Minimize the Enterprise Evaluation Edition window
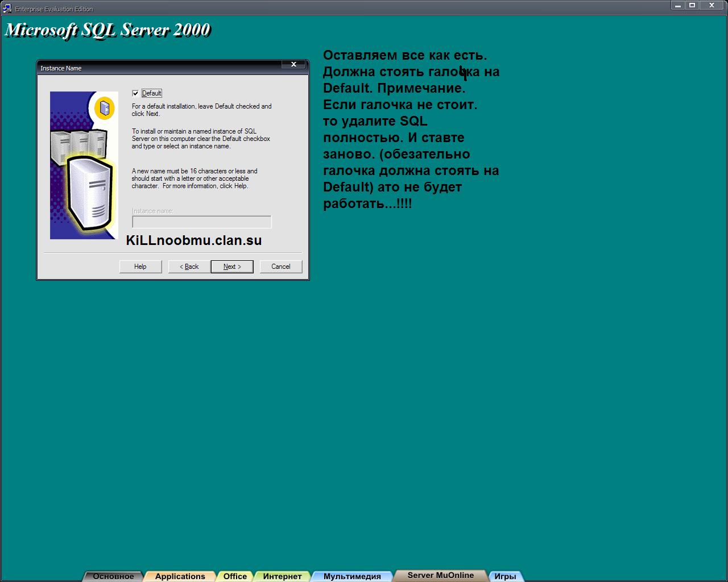This screenshot has height=582, width=728. click(x=678, y=6)
